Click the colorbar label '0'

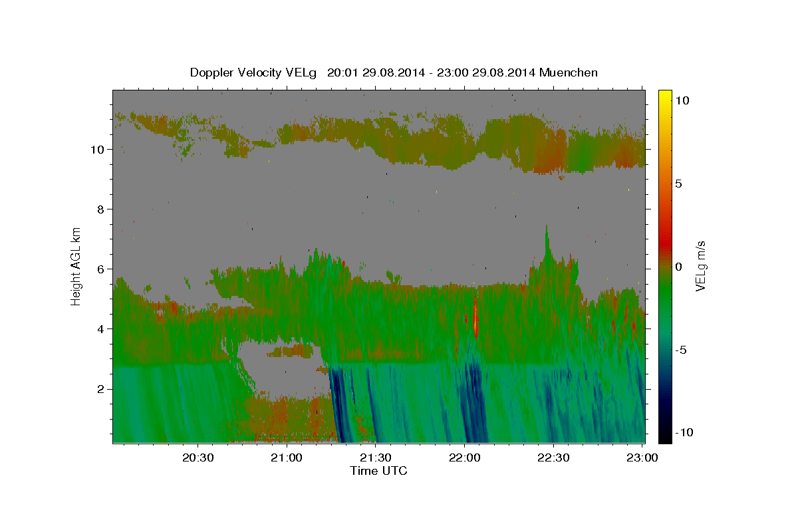678,267
